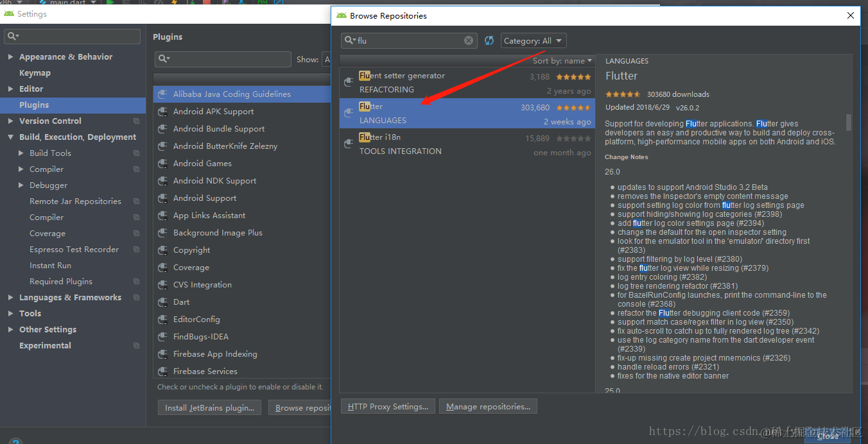Click the plugin icon beside Android APK Support

163,112
